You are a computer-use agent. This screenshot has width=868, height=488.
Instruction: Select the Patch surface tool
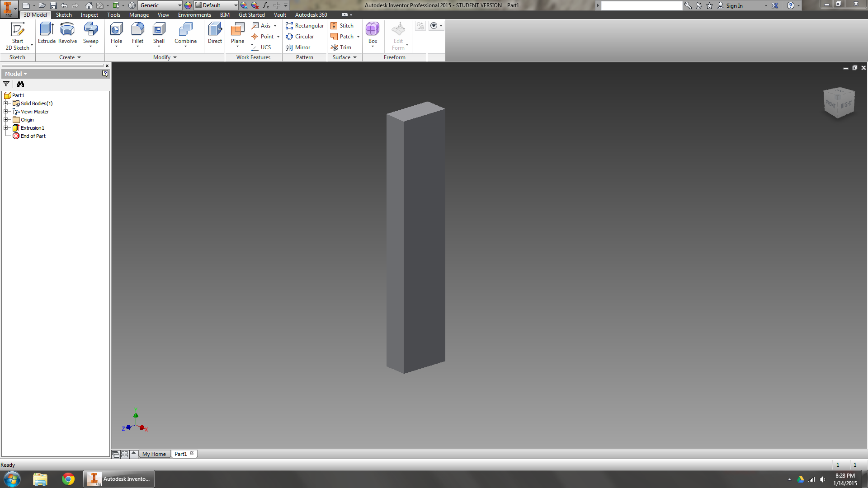[342, 37]
